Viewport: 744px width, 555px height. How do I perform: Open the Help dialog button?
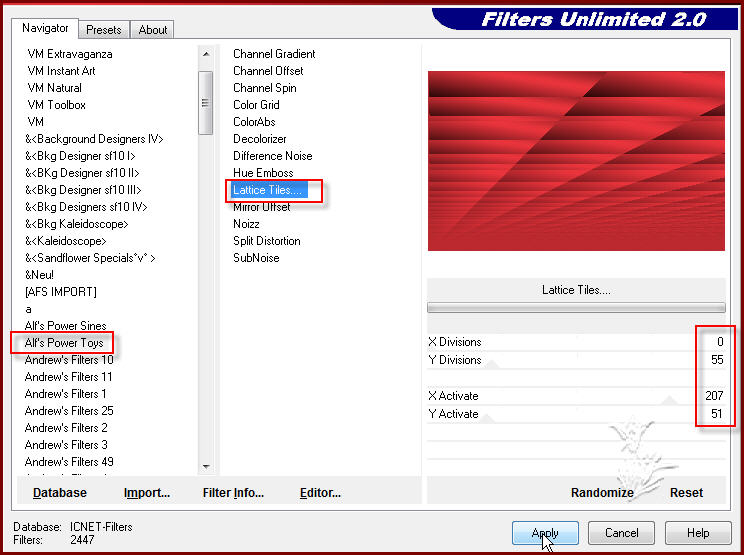coord(697,533)
